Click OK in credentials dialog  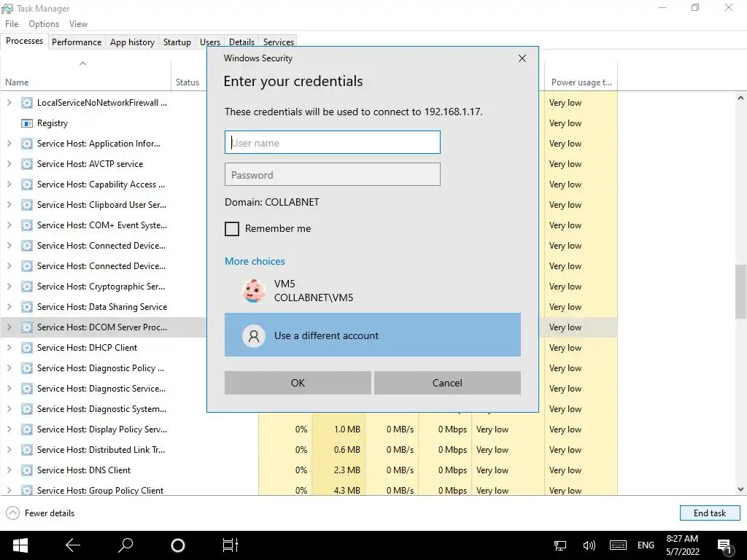coord(298,383)
